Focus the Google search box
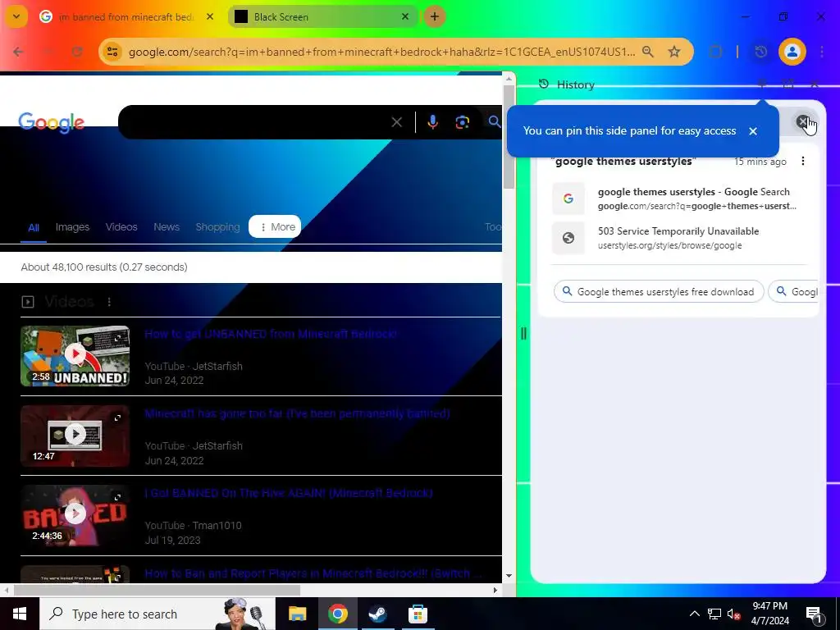 pyautogui.click(x=257, y=122)
